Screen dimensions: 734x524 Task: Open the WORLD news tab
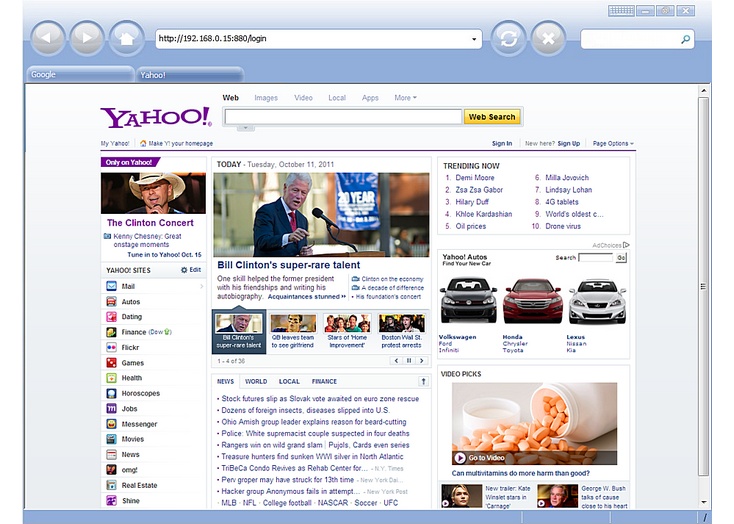pos(256,381)
